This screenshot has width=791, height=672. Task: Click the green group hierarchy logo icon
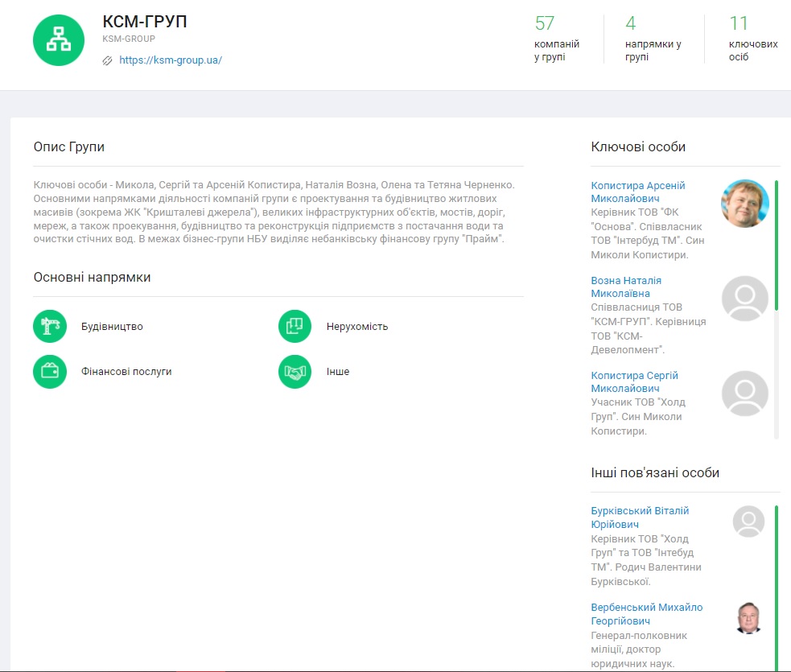[x=59, y=40]
